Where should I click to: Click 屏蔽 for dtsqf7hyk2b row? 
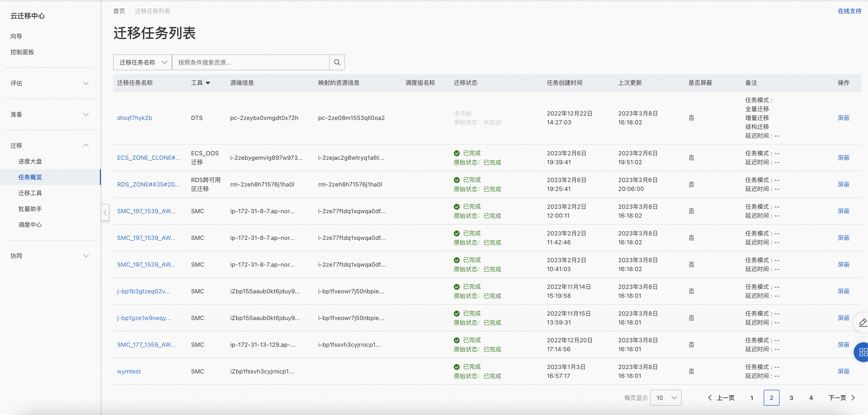(x=843, y=118)
